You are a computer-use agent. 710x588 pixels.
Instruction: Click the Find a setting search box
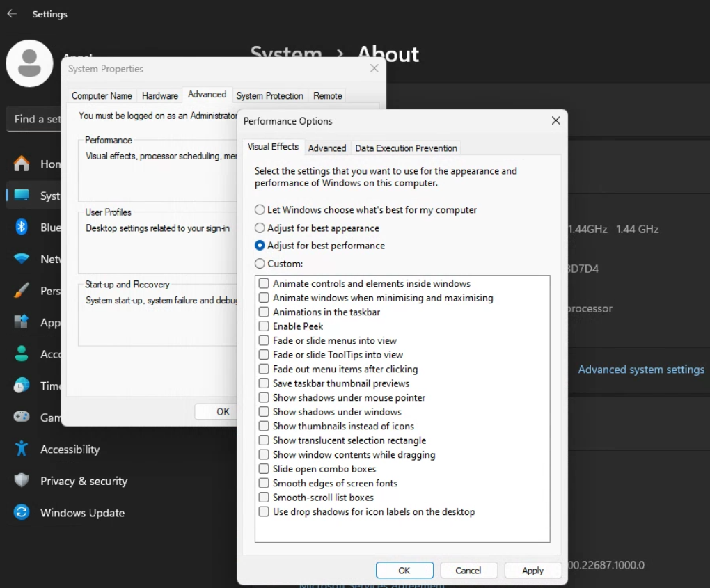point(34,119)
